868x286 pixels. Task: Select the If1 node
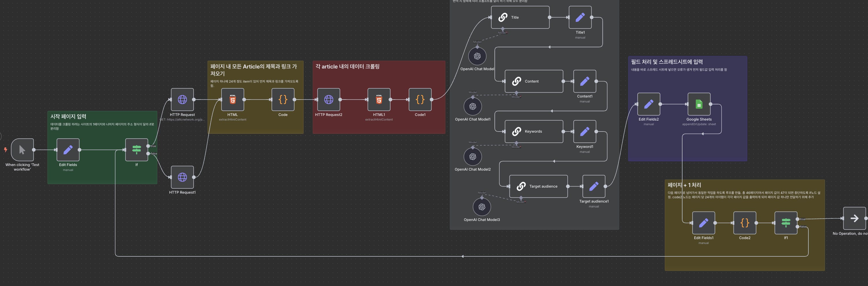(x=786, y=223)
